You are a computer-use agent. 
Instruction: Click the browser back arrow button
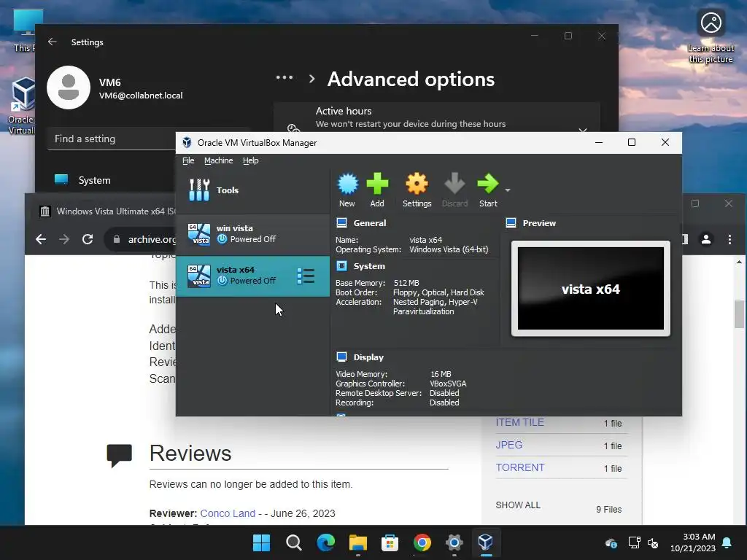pyautogui.click(x=41, y=239)
